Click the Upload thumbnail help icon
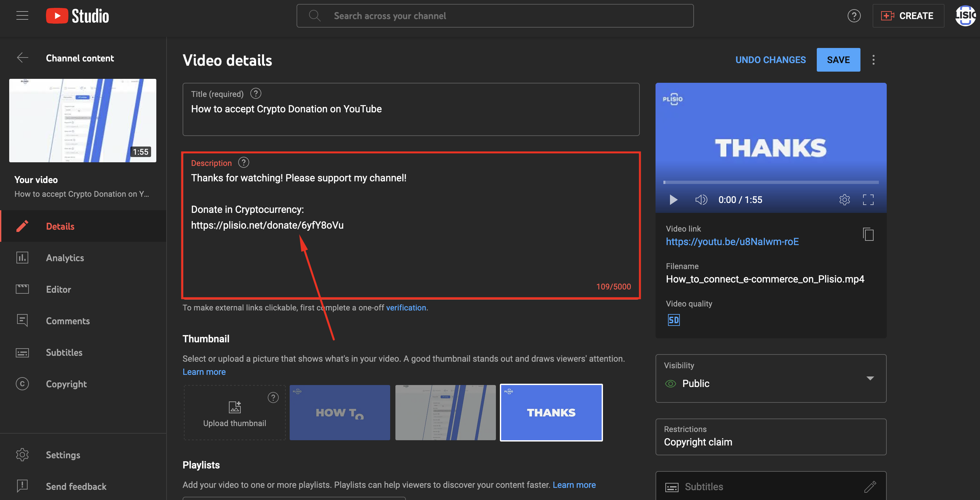This screenshot has width=980, height=500. 273,397
